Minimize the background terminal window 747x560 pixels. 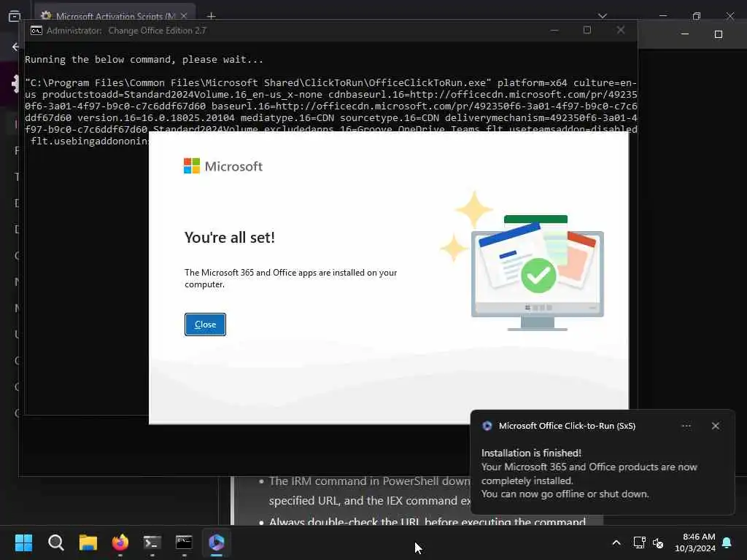[684, 34]
